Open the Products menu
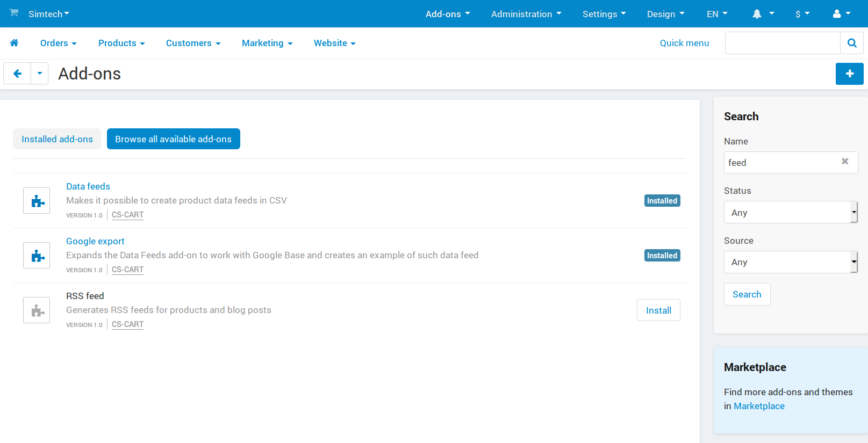Viewport: 868px width, 443px height. [x=121, y=43]
